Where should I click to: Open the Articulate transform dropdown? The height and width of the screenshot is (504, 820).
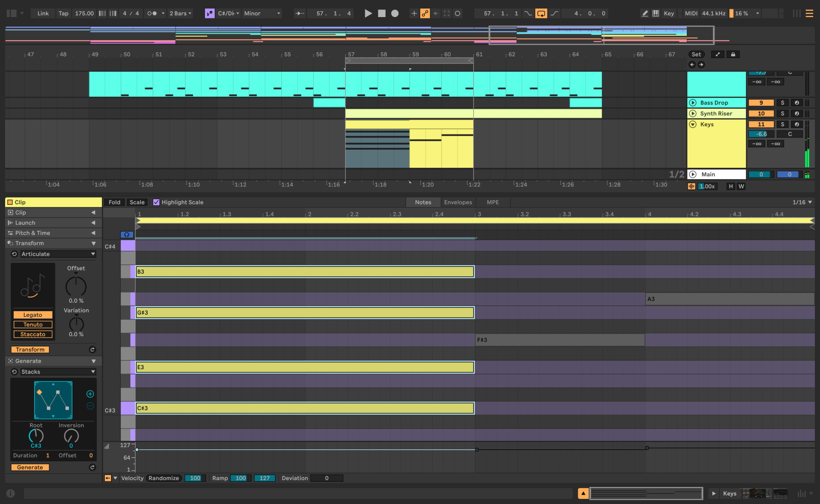pos(58,254)
